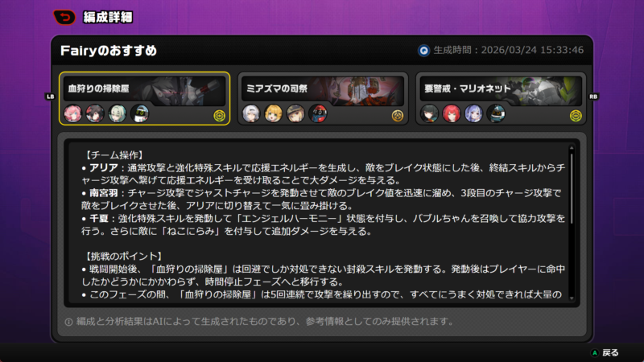Click the clock icon next to 生成時間
644x362 pixels.
[x=423, y=51]
